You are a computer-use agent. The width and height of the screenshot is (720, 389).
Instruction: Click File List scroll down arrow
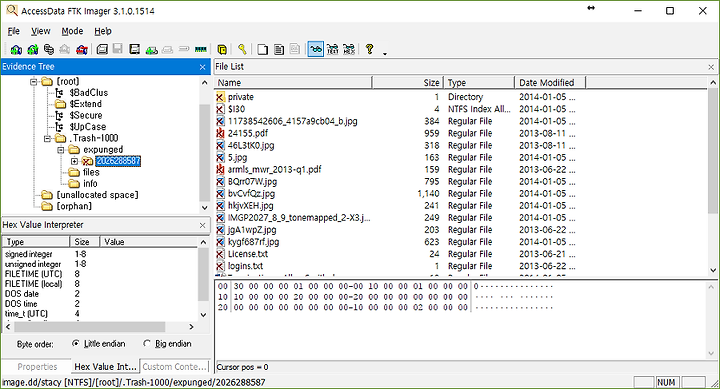(x=713, y=270)
